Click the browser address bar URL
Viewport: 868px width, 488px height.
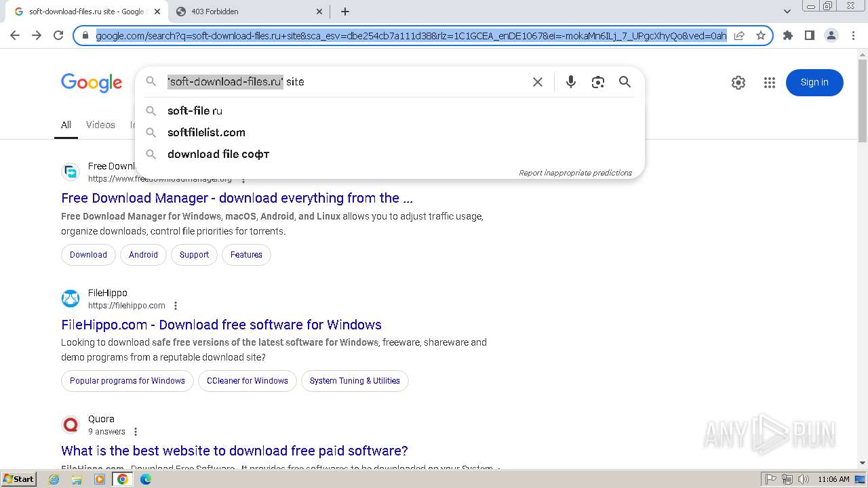(x=411, y=35)
